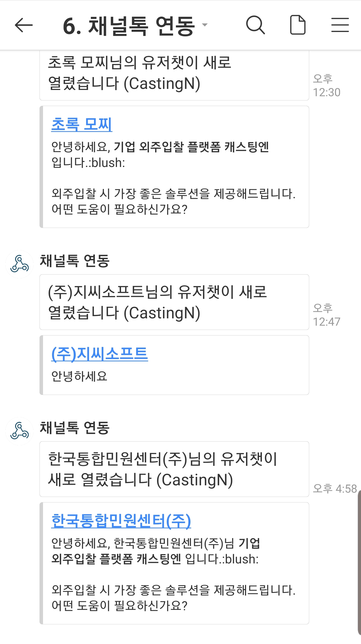Open the 한국통합민원센터(주) link
The image size is (361, 644).
point(121,521)
